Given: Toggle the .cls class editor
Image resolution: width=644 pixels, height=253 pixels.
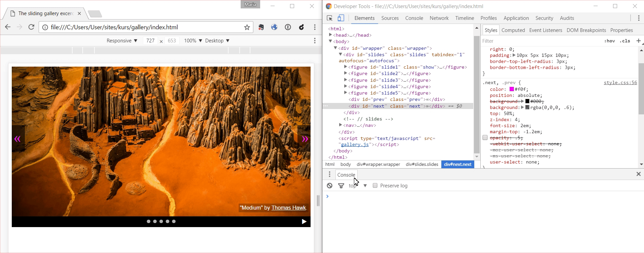Looking at the screenshot, I should click(x=625, y=41).
